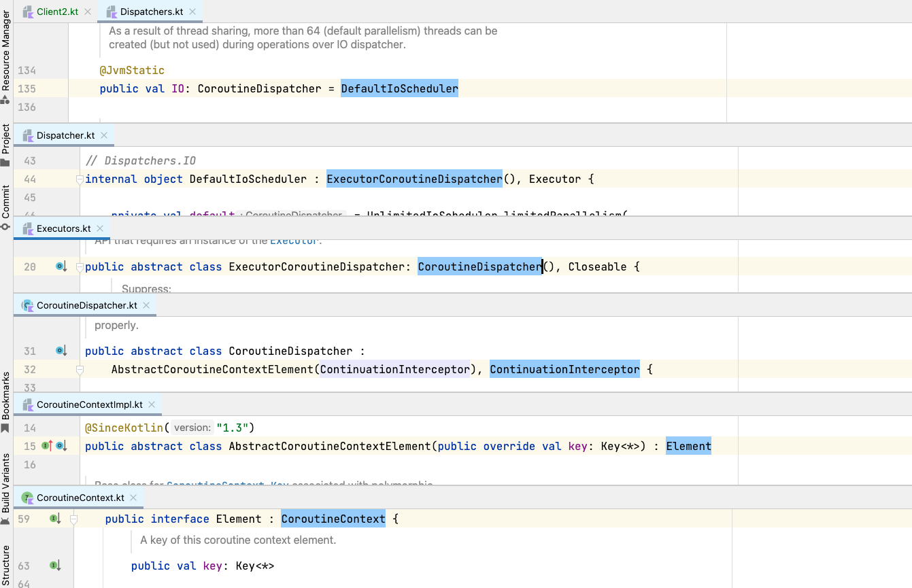Click the Dispatchers.kt tab file icon
912x588 pixels.
[112, 11]
